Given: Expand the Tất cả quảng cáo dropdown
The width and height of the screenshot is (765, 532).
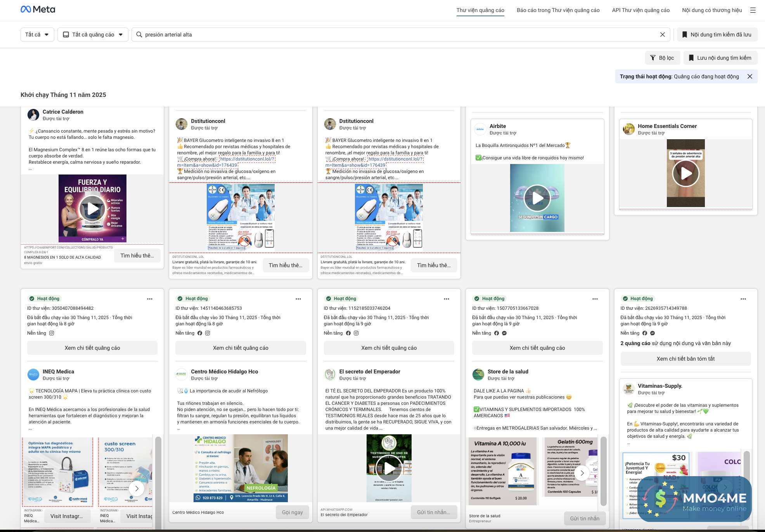Looking at the screenshot, I should tap(93, 35).
